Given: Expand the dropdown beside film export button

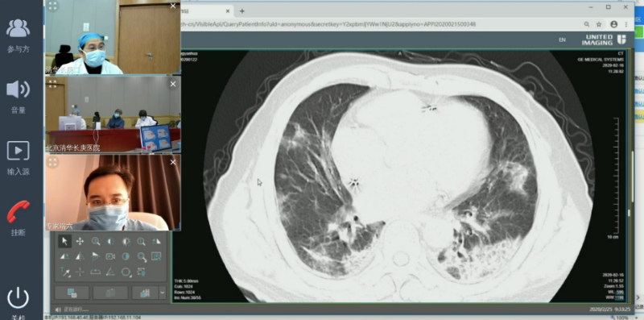Looking at the screenshot, I should (163, 293).
